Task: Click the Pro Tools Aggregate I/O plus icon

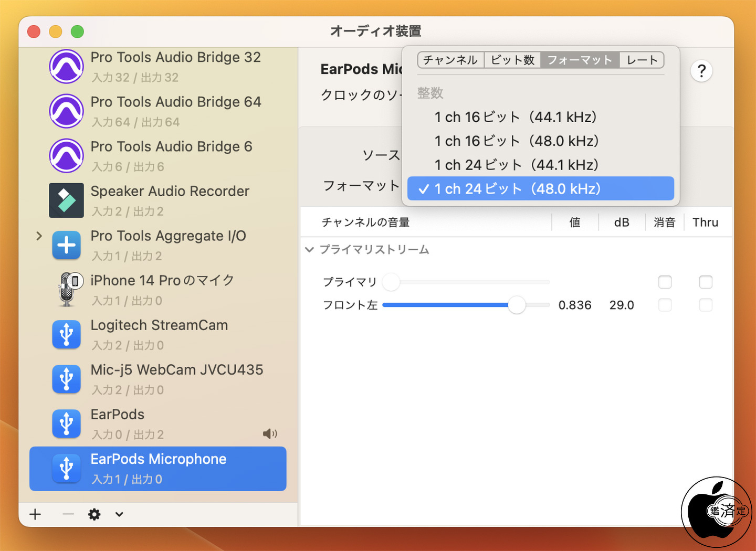Action: (x=67, y=245)
